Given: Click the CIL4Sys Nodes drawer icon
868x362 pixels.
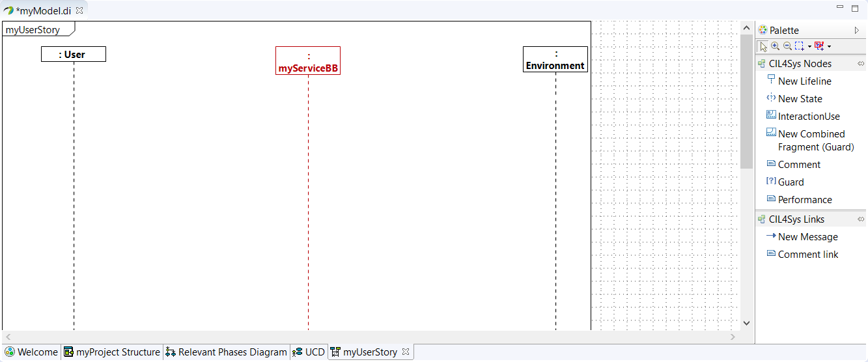Looking at the screenshot, I should (762, 64).
